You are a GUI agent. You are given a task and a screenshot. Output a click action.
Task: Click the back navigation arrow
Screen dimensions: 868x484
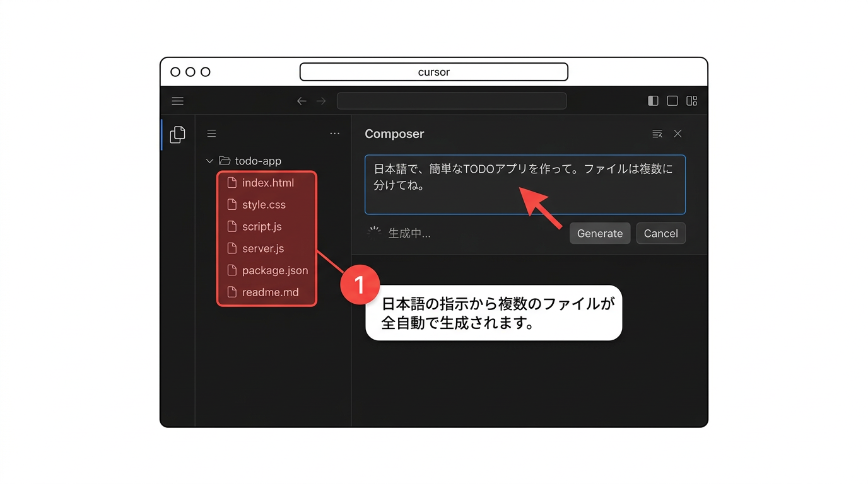click(x=302, y=101)
